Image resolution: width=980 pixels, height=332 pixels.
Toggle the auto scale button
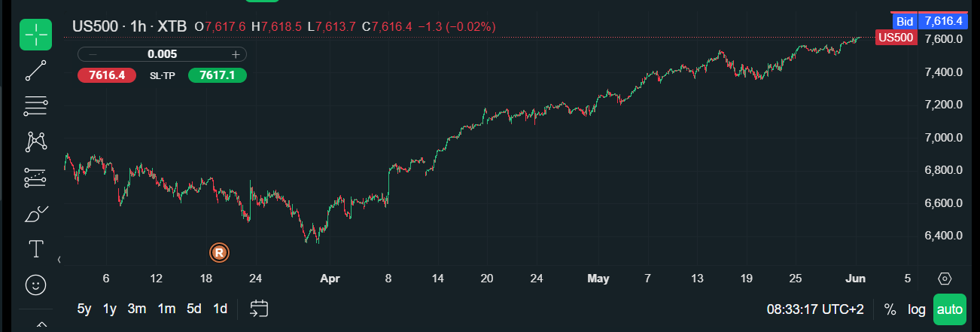click(950, 309)
